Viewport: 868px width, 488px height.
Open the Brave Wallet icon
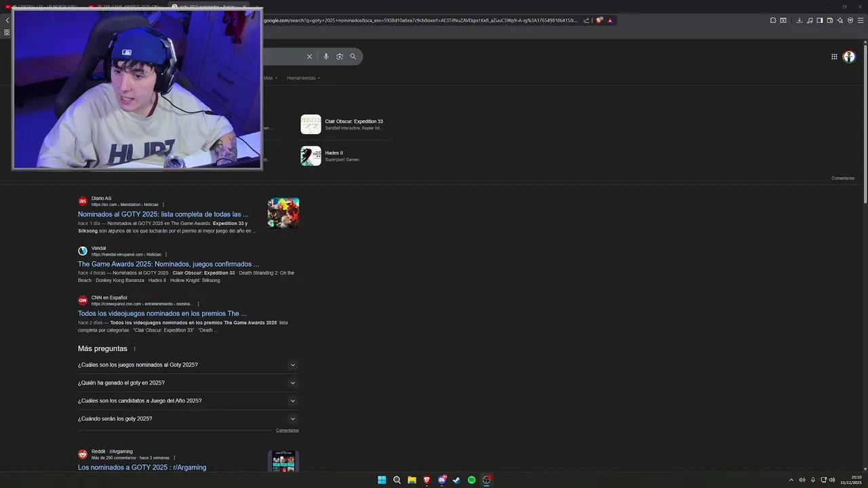[830, 20]
